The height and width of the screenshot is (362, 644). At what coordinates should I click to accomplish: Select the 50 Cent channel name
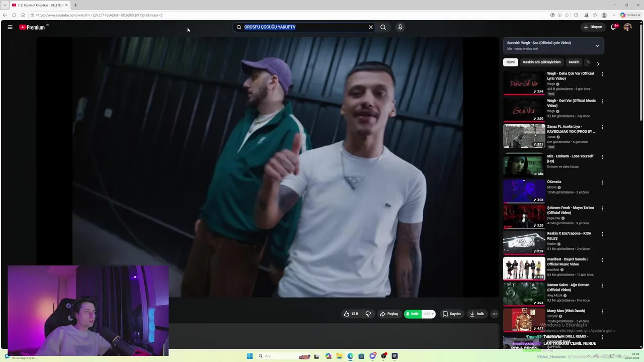(x=552, y=316)
